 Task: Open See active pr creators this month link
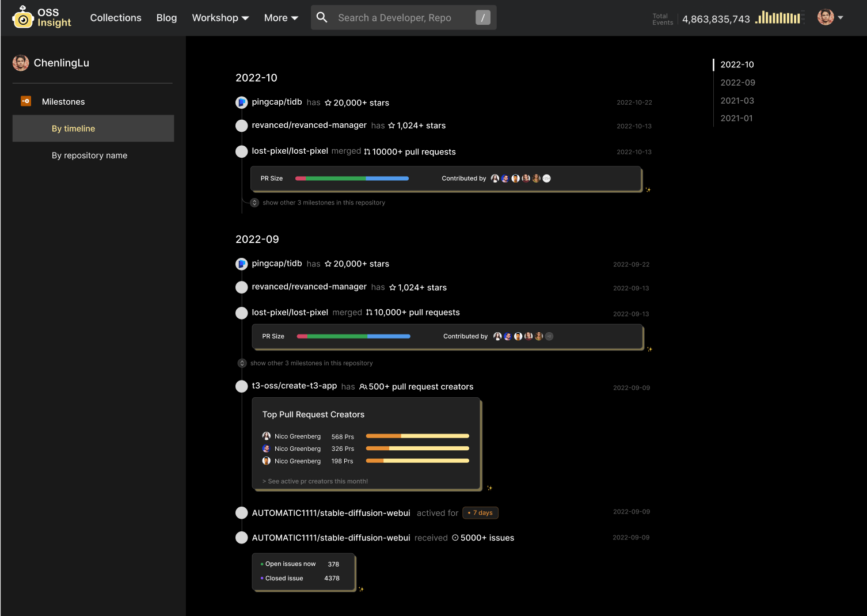[315, 481]
